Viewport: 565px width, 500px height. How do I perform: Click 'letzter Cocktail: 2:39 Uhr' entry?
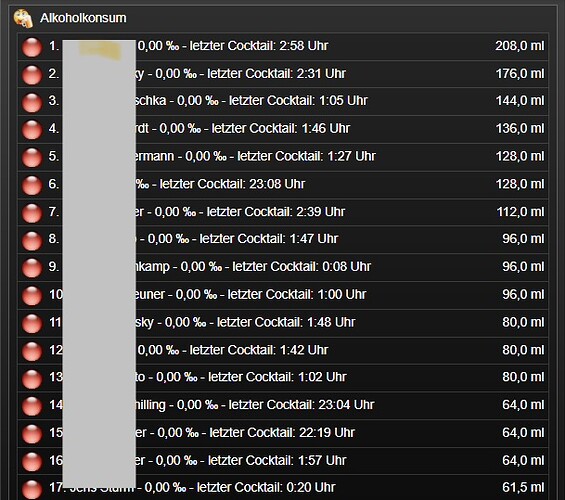click(276, 211)
